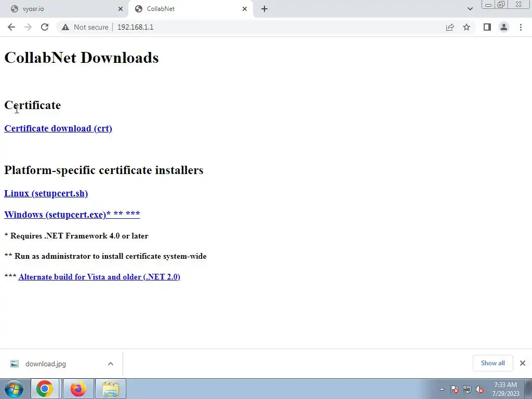Close the downloads bar
532x399 pixels.
523,363
